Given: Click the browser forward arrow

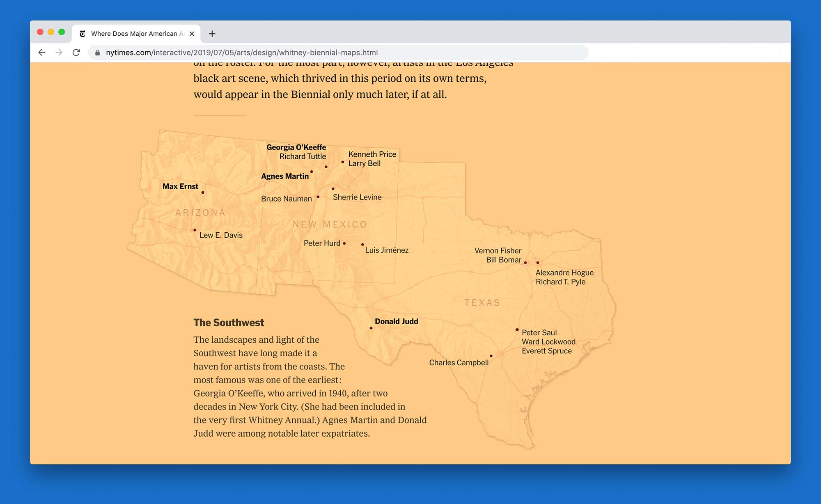Looking at the screenshot, I should pyautogui.click(x=59, y=53).
